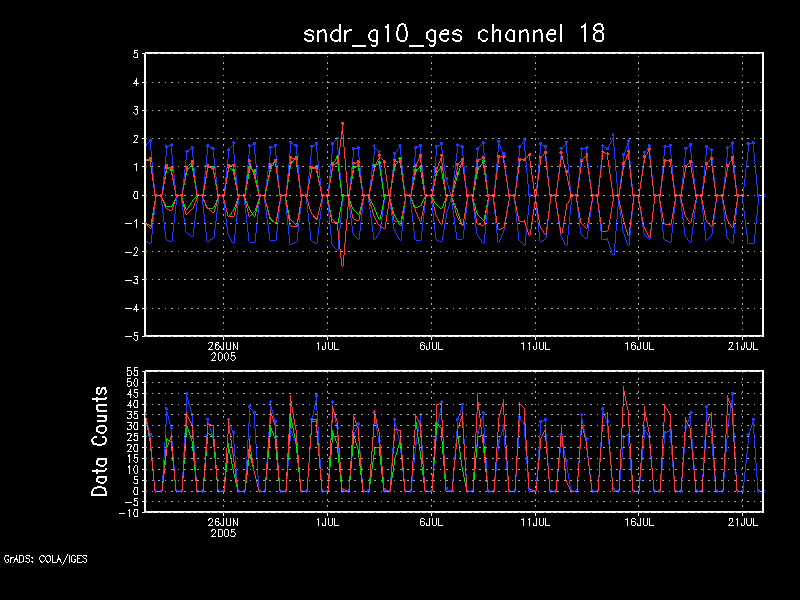Click the y-axis value 0 on upper chart
Screen dimensions: 800x600
pos(134,195)
